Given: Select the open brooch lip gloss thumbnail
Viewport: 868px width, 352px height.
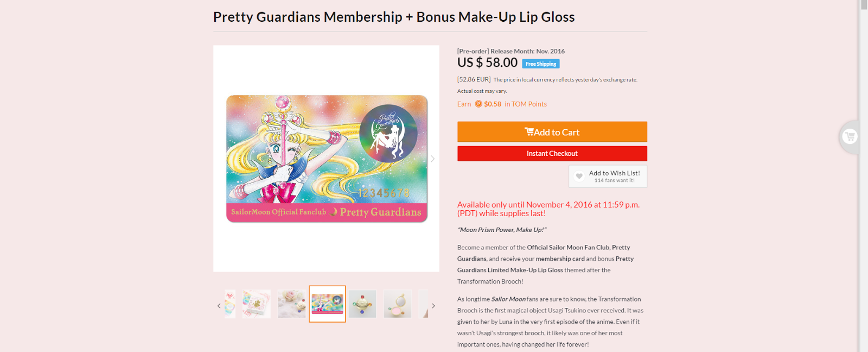Looking at the screenshot, I should point(398,304).
